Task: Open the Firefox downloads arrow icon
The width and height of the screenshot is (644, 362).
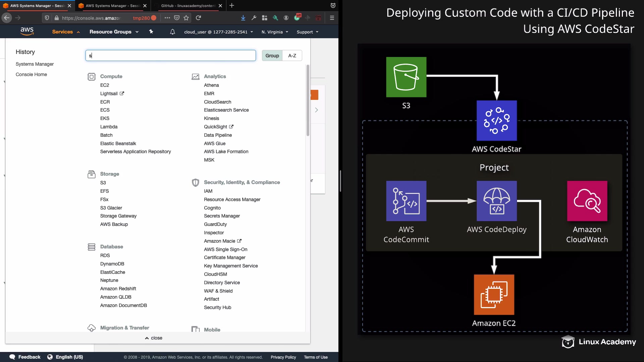Action: (243, 18)
